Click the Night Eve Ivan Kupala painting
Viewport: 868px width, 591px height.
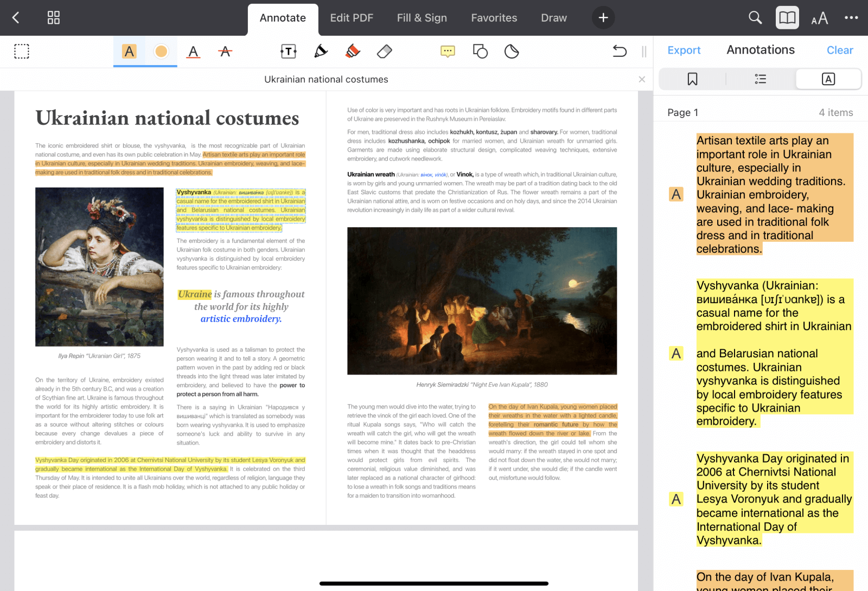tap(482, 301)
